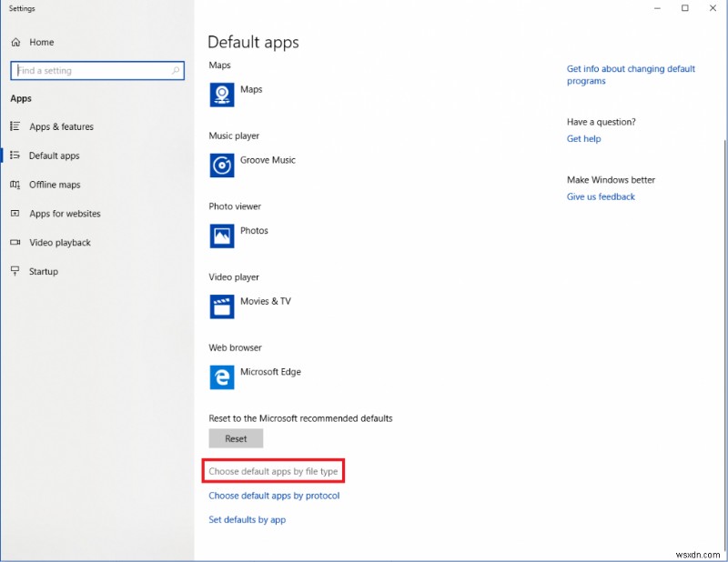Click the Find a setting search box

(97, 70)
